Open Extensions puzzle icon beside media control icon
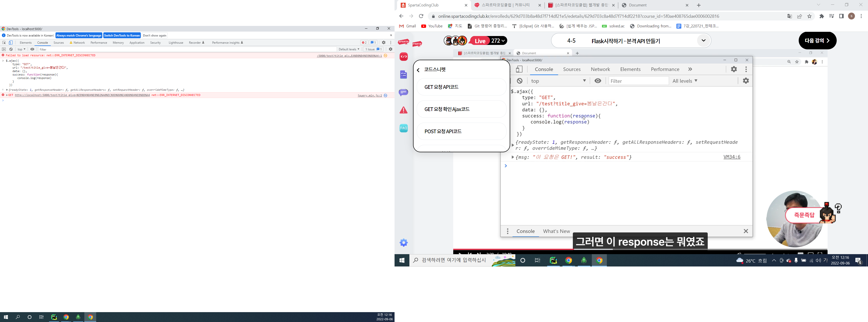This screenshot has width=868, height=322. [821, 16]
